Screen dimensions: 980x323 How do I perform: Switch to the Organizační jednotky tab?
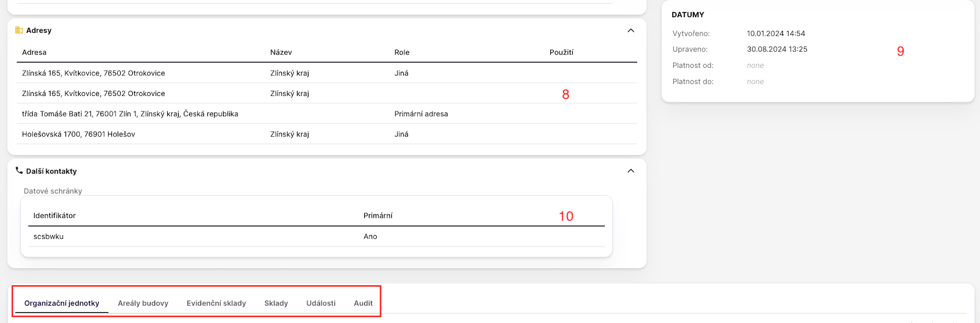[x=61, y=303]
